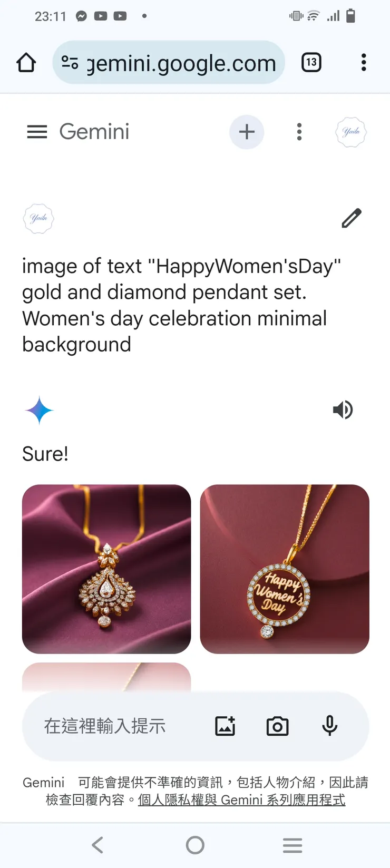Image resolution: width=390 pixels, height=868 pixels.
Task: Open camera from the prompt bar
Action: pos(277,726)
